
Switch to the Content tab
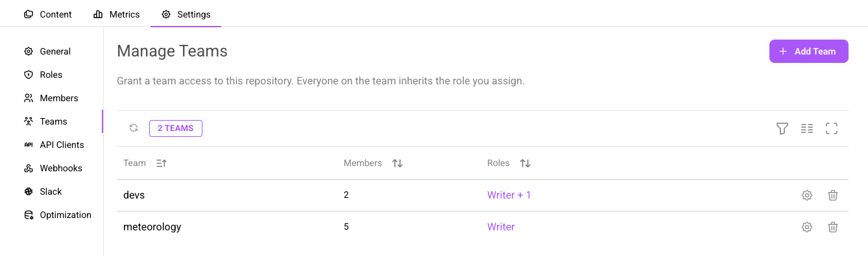(48, 14)
